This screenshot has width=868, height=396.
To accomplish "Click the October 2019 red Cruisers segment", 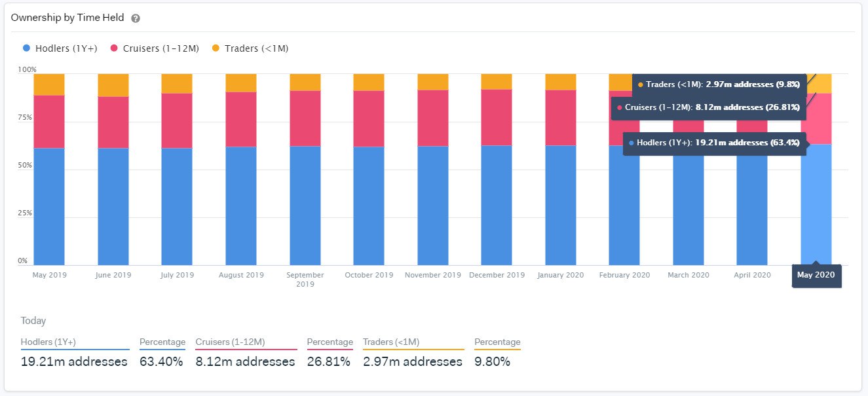I will coord(369,118).
